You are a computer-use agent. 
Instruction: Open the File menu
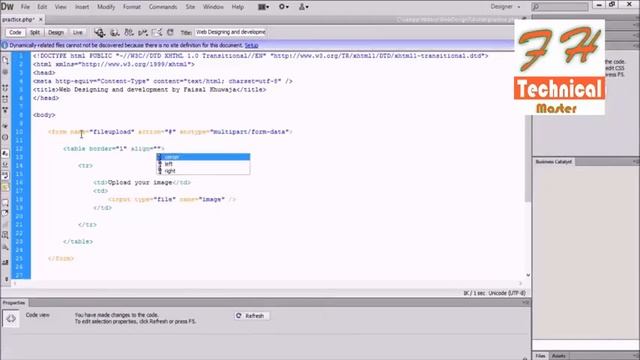coord(25,7)
